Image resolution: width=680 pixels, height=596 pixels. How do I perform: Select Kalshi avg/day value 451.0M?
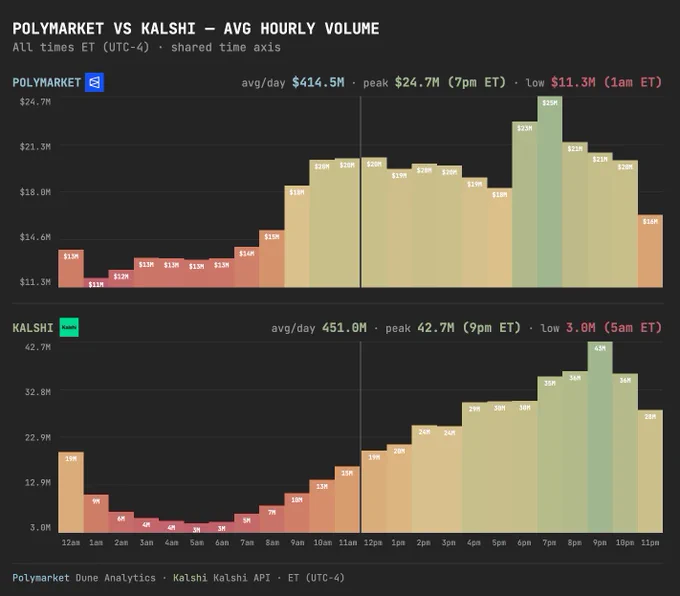tap(344, 327)
